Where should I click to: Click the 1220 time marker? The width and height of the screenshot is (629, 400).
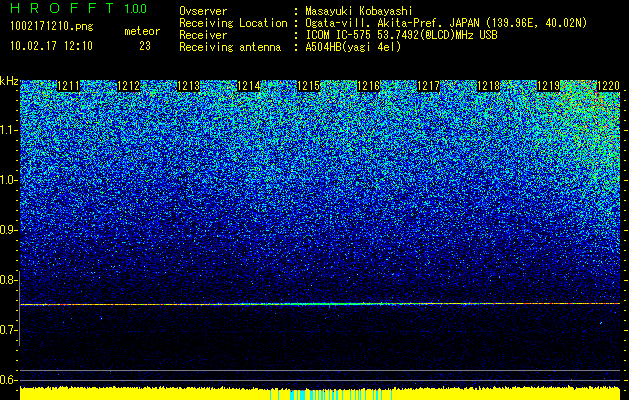point(609,85)
